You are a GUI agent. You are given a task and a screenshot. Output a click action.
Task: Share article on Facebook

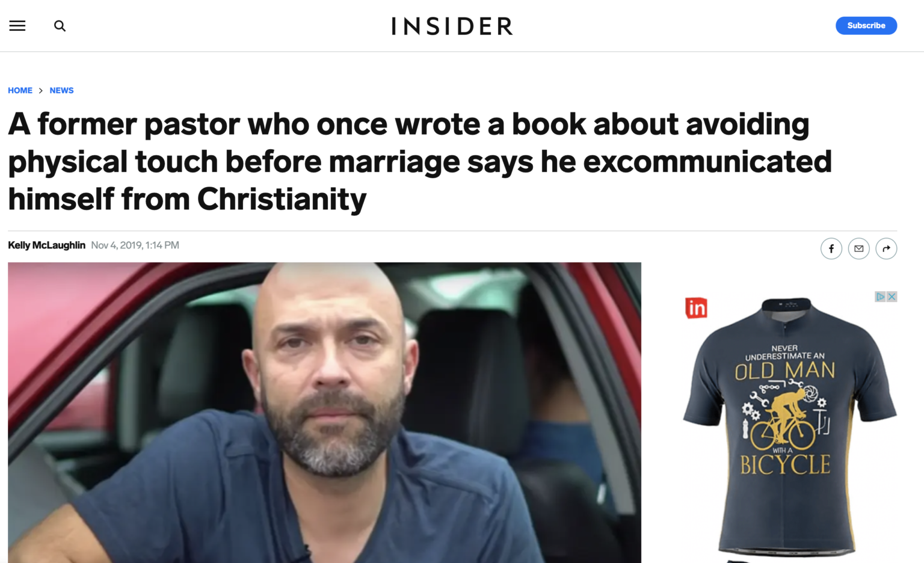click(x=831, y=248)
